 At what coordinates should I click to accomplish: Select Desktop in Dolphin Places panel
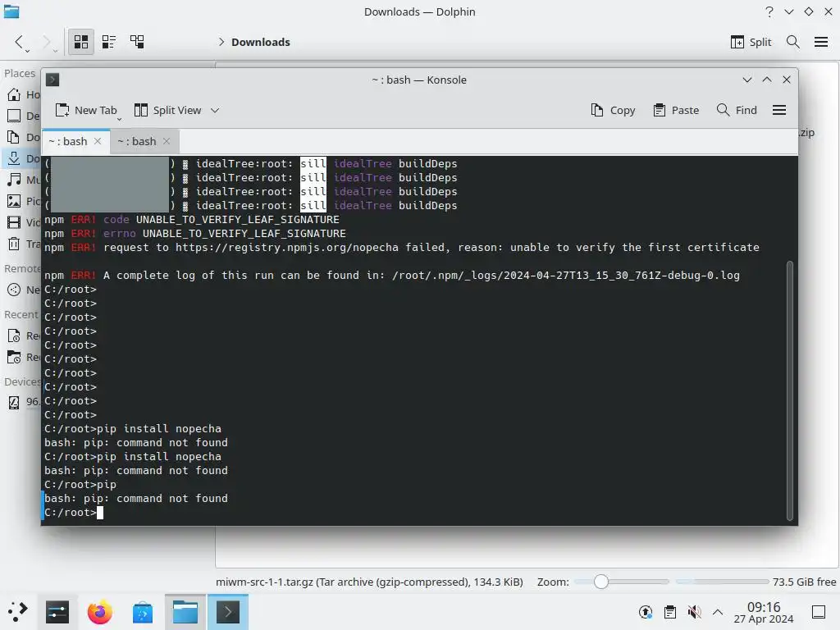click(24, 116)
